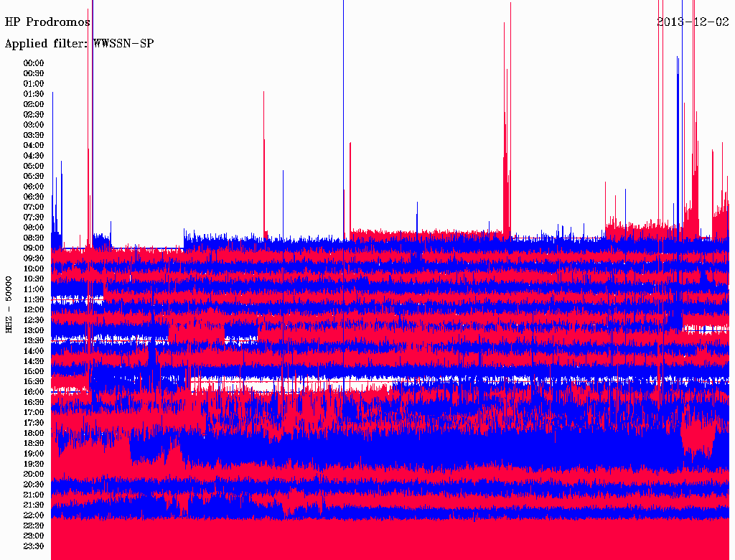The height and width of the screenshot is (560, 735).
Task: Click the 04:00 time label
Action: point(34,146)
